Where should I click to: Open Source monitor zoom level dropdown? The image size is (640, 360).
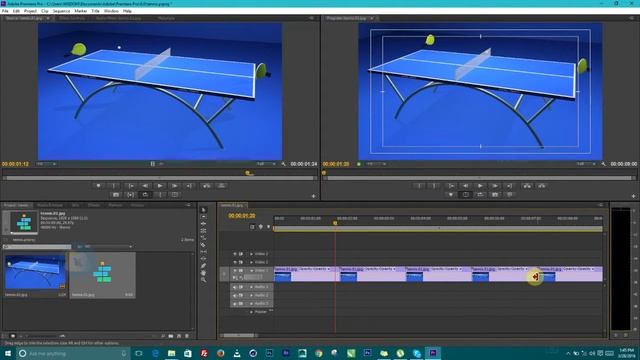(46, 164)
